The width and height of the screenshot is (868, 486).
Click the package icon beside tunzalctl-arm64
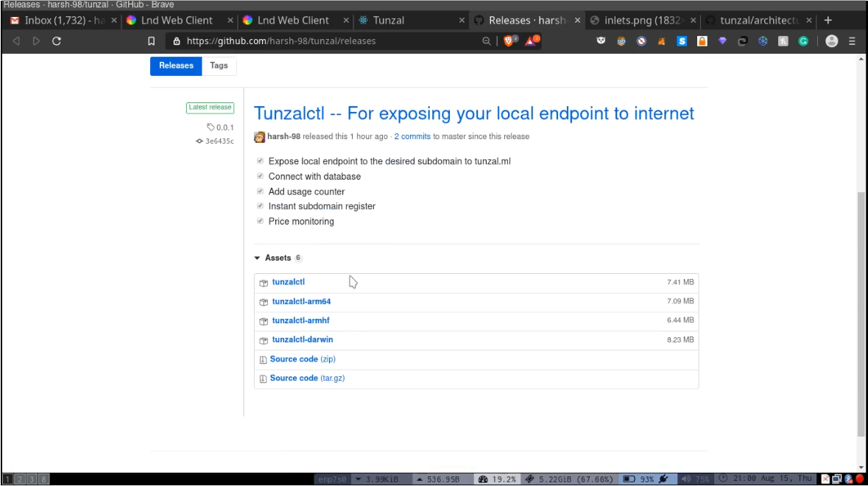pos(264,302)
